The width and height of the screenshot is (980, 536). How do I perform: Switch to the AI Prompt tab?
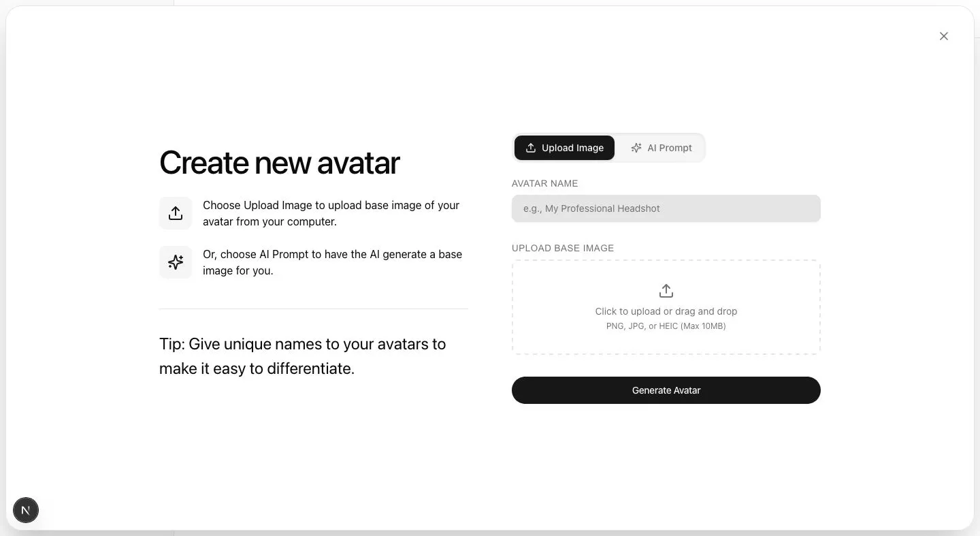pyautogui.click(x=661, y=148)
